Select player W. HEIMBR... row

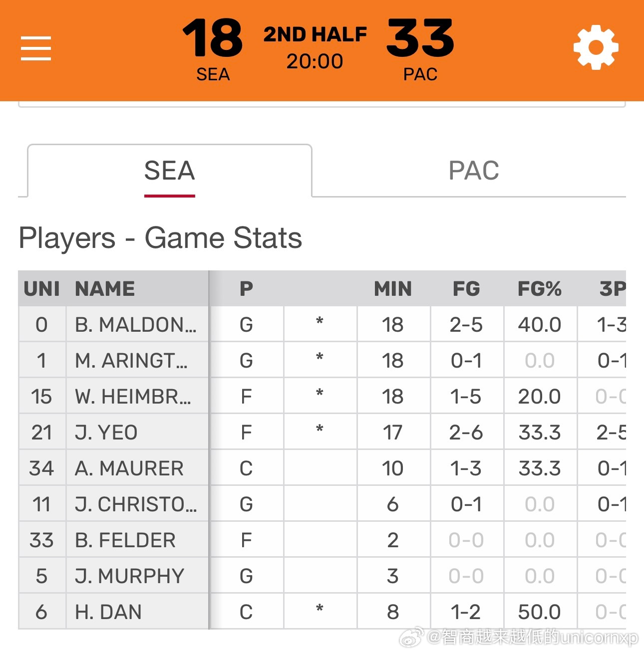tap(133, 397)
